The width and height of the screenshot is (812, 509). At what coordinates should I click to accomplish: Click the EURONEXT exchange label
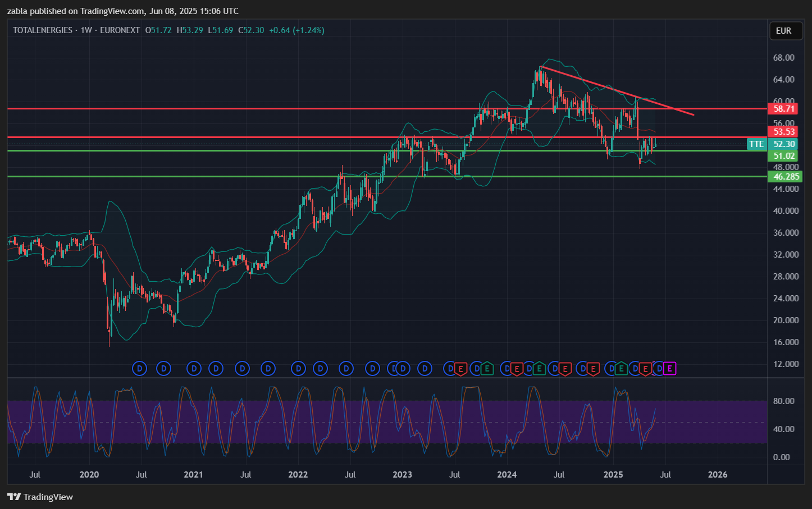(120, 30)
